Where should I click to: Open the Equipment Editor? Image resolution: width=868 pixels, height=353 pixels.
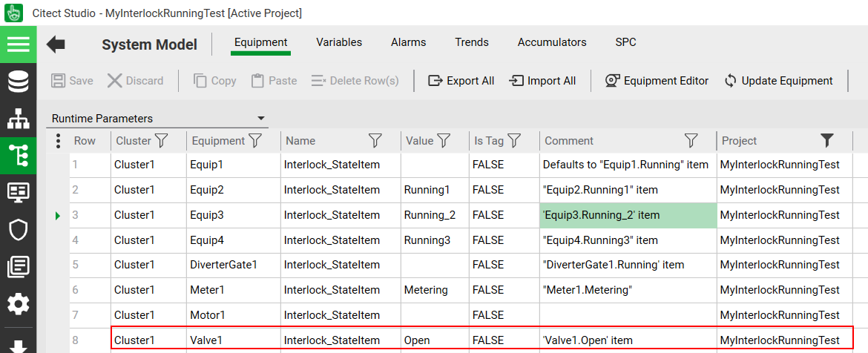tap(657, 81)
